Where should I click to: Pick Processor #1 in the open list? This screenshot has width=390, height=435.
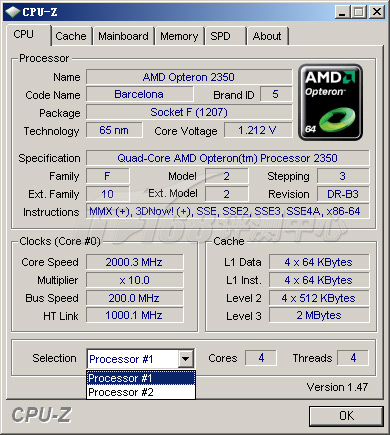pos(141,378)
